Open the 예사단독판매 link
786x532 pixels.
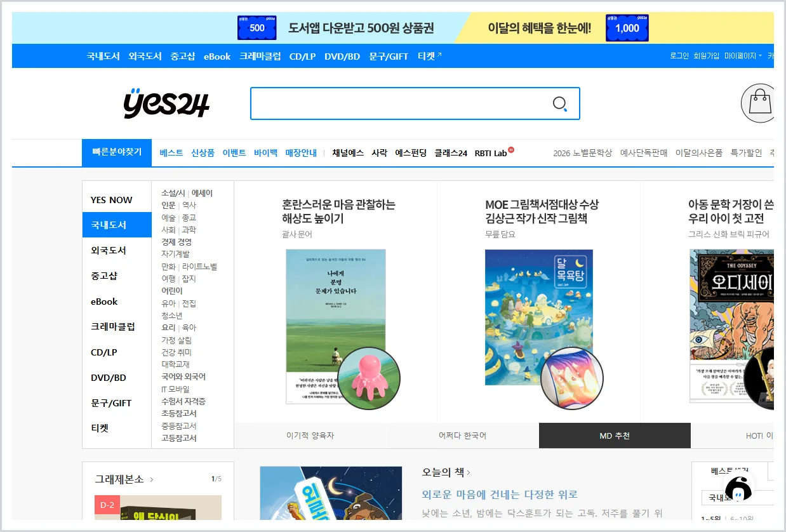[x=644, y=153]
